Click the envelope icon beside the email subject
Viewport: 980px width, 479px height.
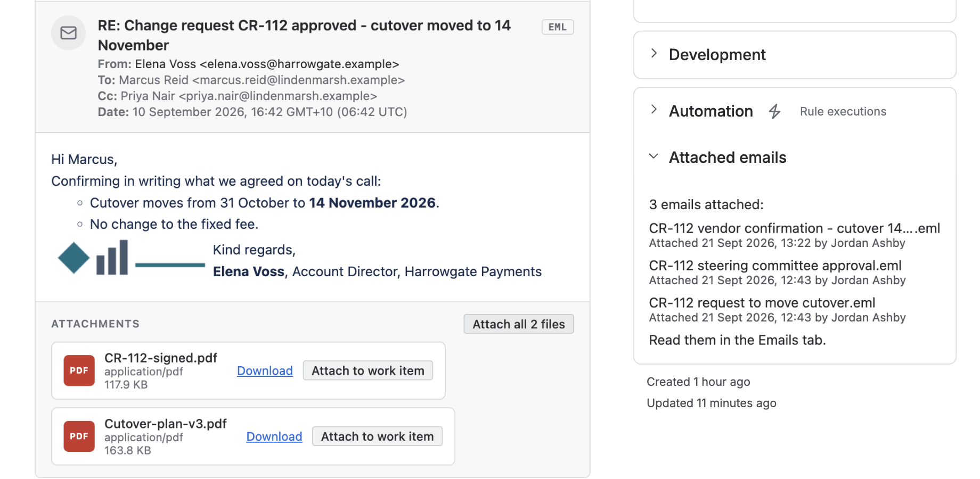pyautogui.click(x=68, y=33)
